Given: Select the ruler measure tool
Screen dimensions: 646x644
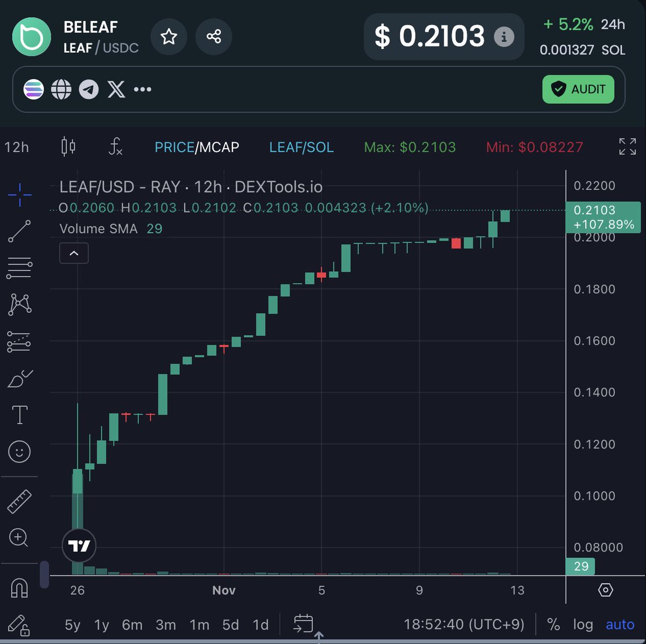Looking at the screenshot, I should (19, 501).
